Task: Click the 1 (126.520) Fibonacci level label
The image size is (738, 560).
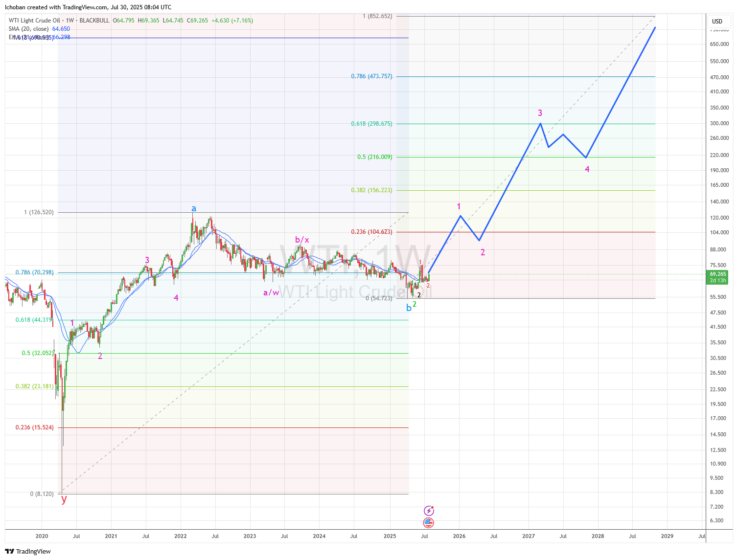Action: [39, 212]
